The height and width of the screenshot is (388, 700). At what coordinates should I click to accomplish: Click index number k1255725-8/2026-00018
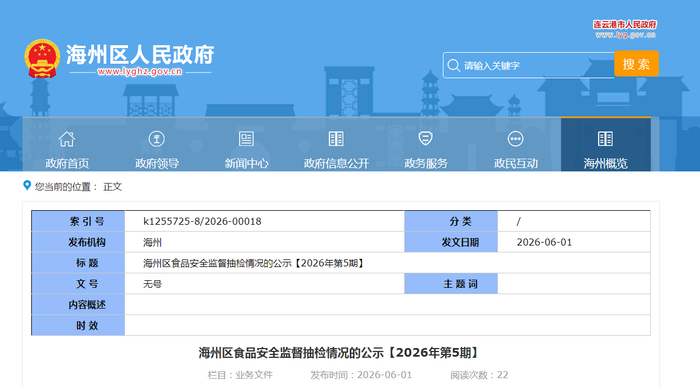tap(202, 221)
